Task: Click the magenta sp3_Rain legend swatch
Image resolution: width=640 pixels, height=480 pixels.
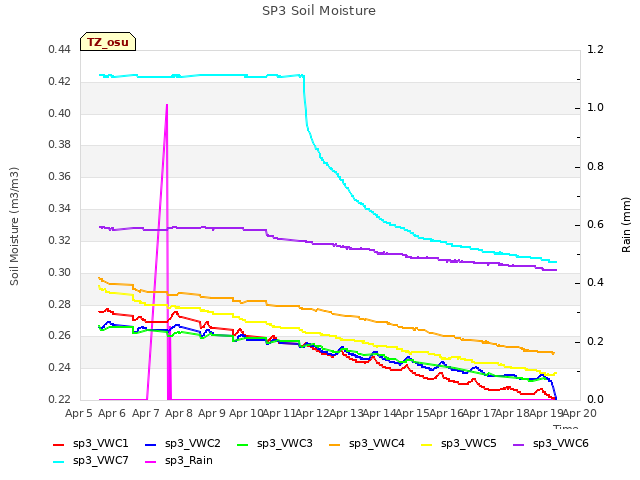Action: pos(151,462)
